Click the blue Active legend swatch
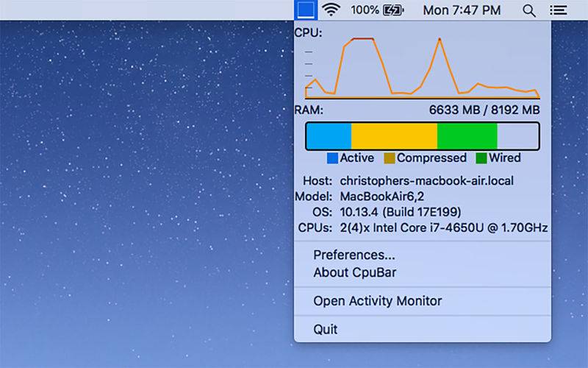 pyautogui.click(x=332, y=158)
